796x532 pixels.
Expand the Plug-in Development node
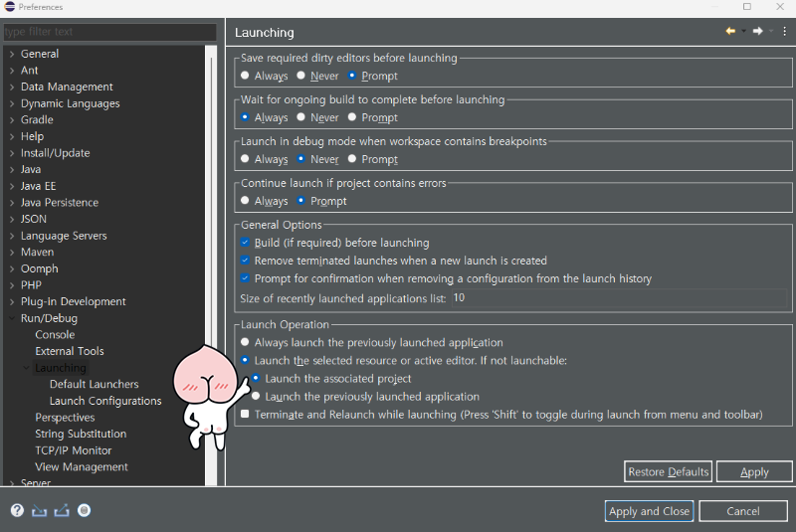pos(12,301)
